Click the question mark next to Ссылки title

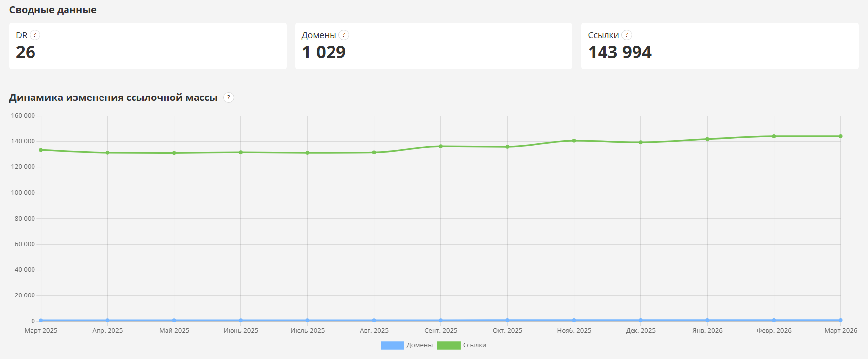(x=627, y=35)
